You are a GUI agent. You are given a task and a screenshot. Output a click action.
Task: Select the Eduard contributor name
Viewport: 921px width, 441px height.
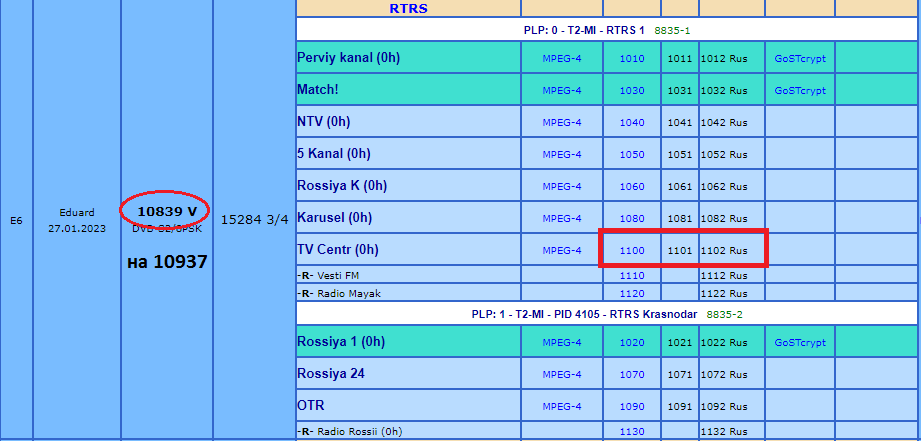(77, 213)
